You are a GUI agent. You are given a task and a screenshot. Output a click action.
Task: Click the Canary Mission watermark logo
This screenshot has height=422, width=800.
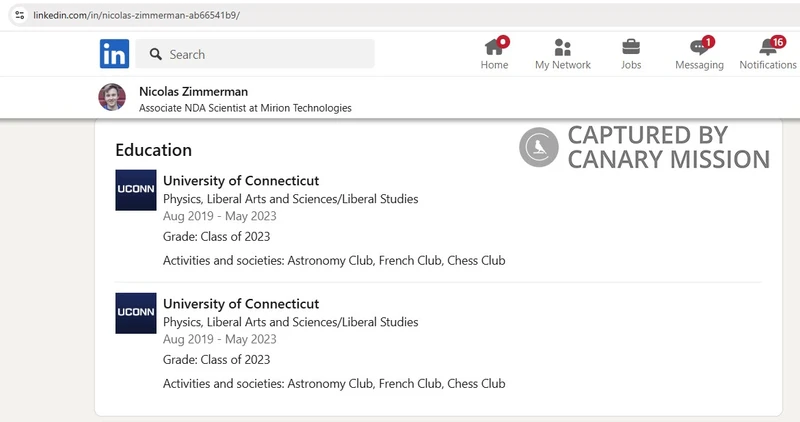539,147
